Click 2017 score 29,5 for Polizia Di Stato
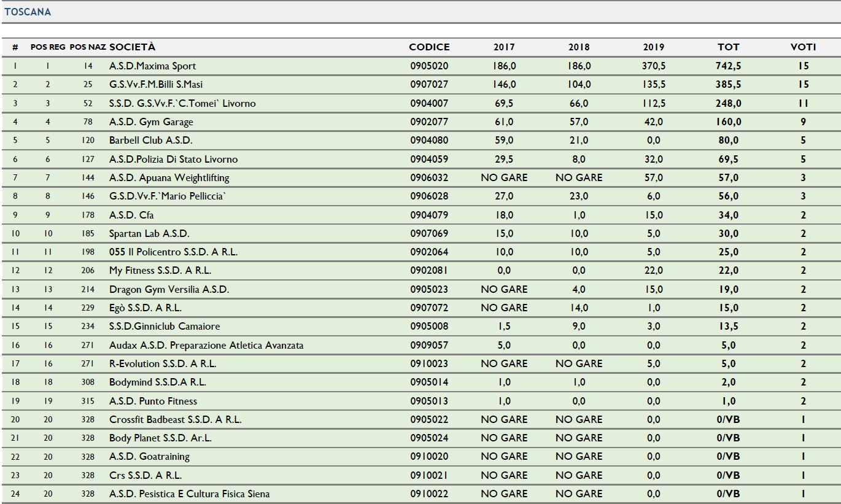The width and height of the screenshot is (841, 504). (504, 159)
